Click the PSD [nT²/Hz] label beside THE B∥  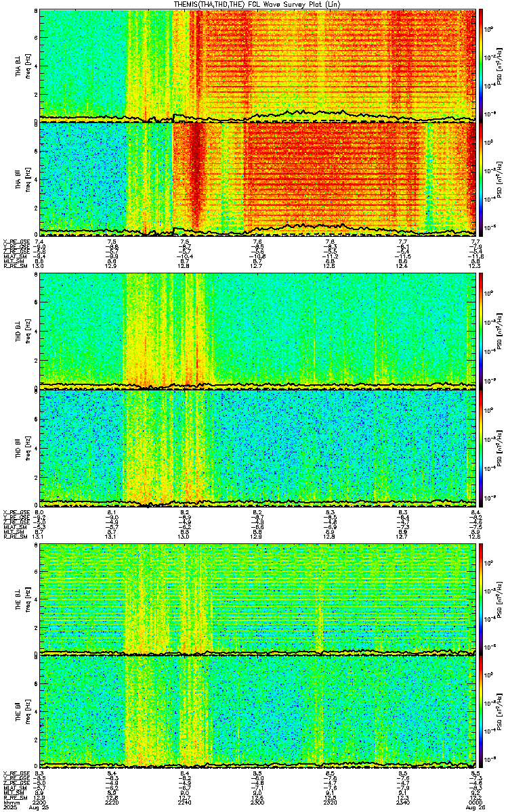[499, 712]
